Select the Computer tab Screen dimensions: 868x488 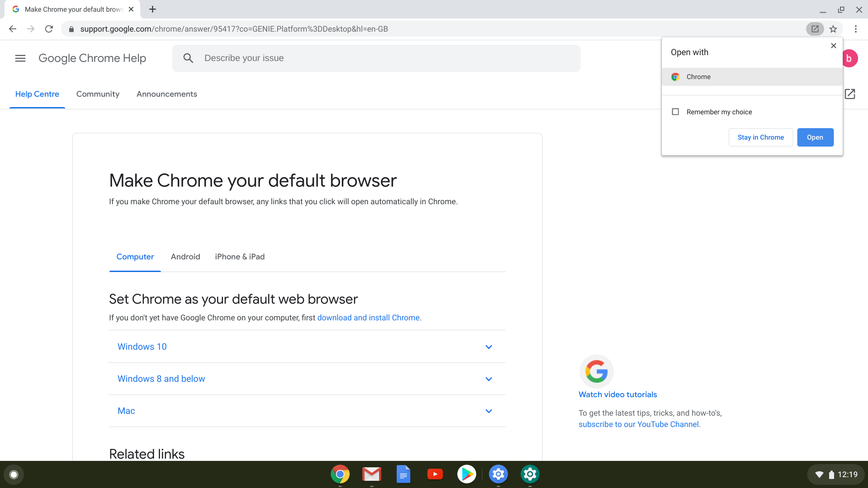pyautogui.click(x=135, y=256)
